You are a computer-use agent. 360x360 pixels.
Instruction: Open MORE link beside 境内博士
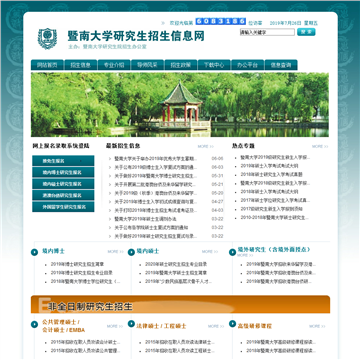click(x=115, y=252)
